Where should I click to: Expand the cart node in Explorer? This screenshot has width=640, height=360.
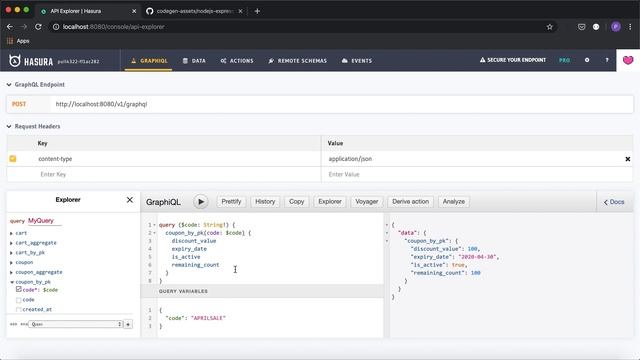11,233
